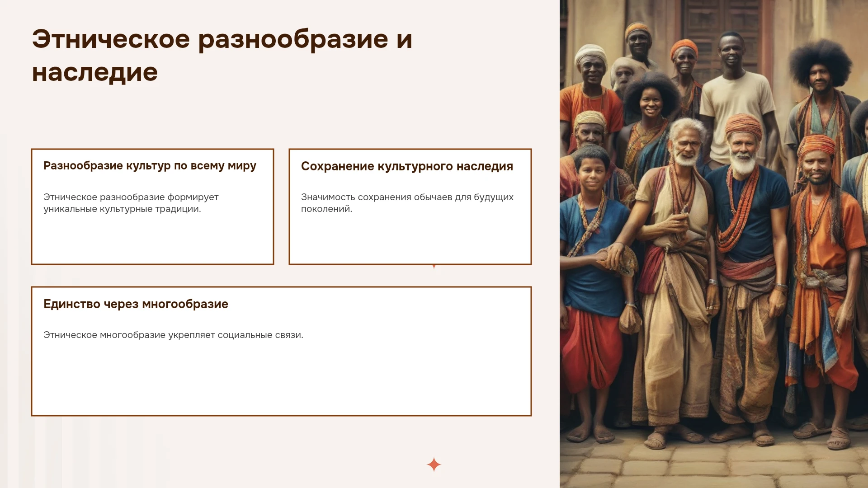The height and width of the screenshot is (488, 868).
Task: Select heading Разнообразие культур по всему миру
Action: tap(150, 166)
